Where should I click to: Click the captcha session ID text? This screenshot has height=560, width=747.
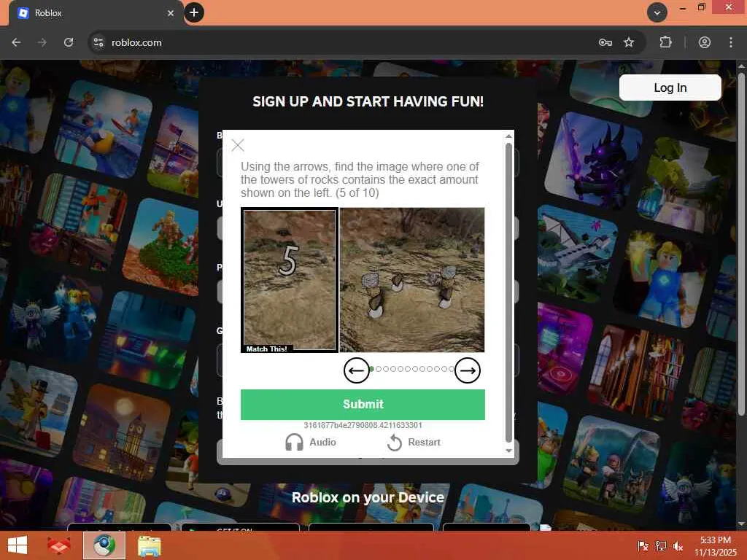click(363, 425)
